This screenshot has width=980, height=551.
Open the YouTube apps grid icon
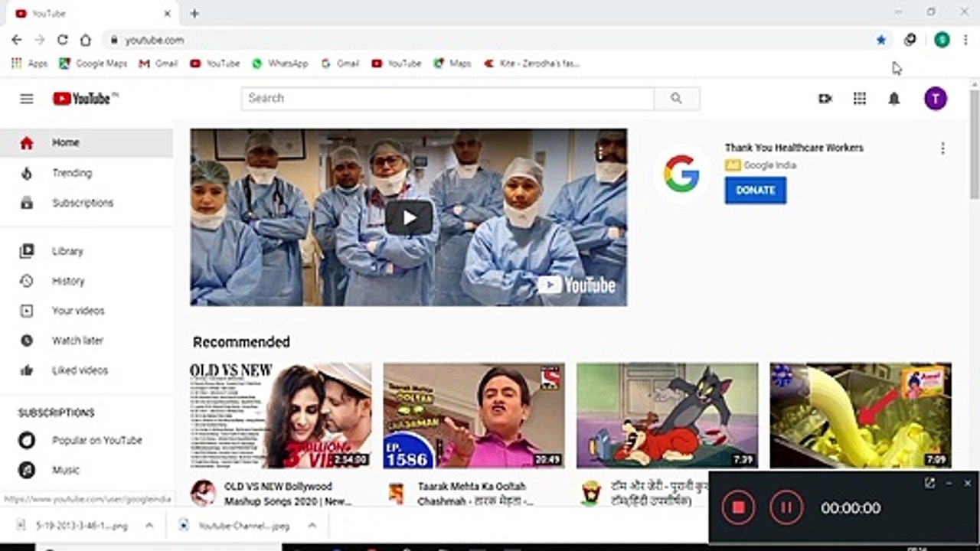point(860,99)
